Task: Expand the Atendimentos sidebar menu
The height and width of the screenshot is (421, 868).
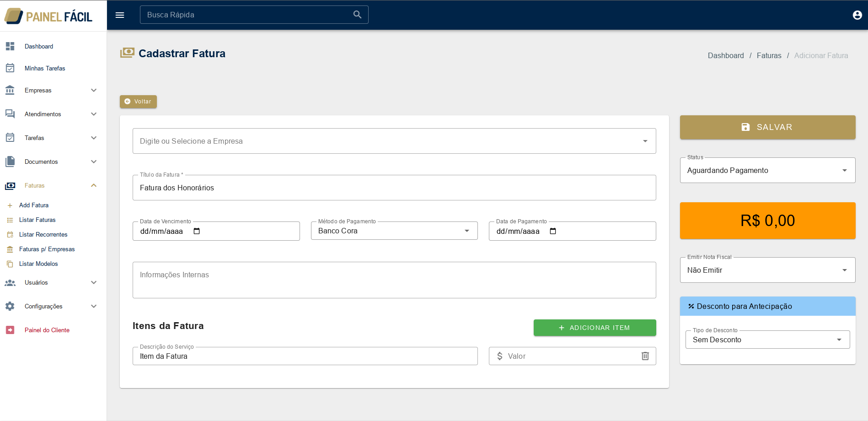Action: point(94,114)
